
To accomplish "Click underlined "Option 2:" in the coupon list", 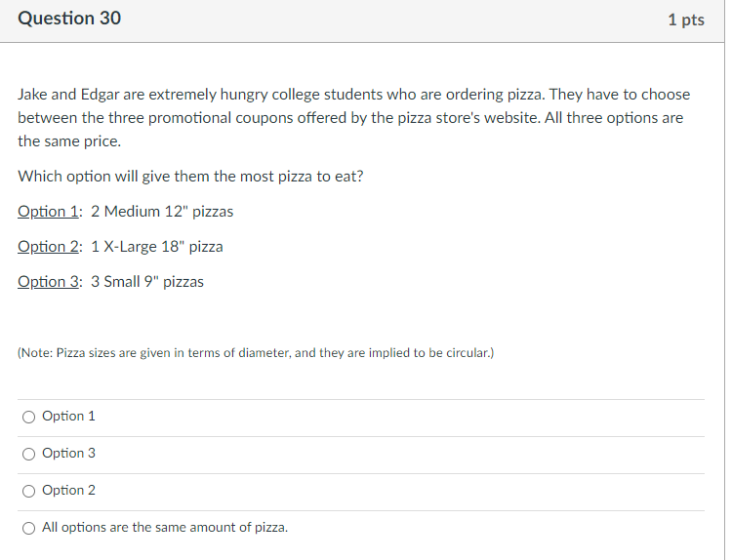I will 49,247.
